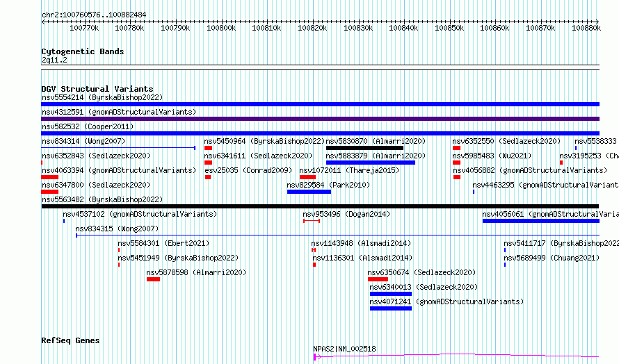This screenshot has width=619, height=364.
Task: Open the nsv5538333 variant label
Action: click(x=595, y=141)
